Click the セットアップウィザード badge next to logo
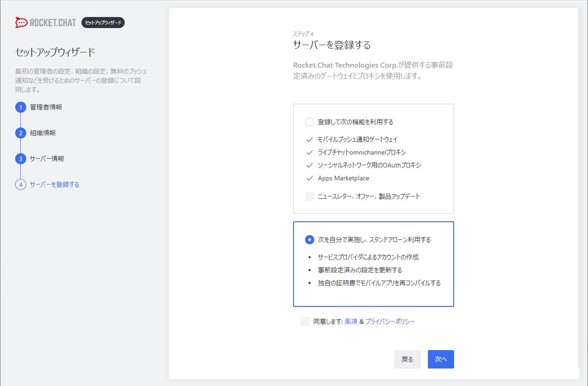Image resolution: width=588 pixels, height=386 pixels. (103, 22)
